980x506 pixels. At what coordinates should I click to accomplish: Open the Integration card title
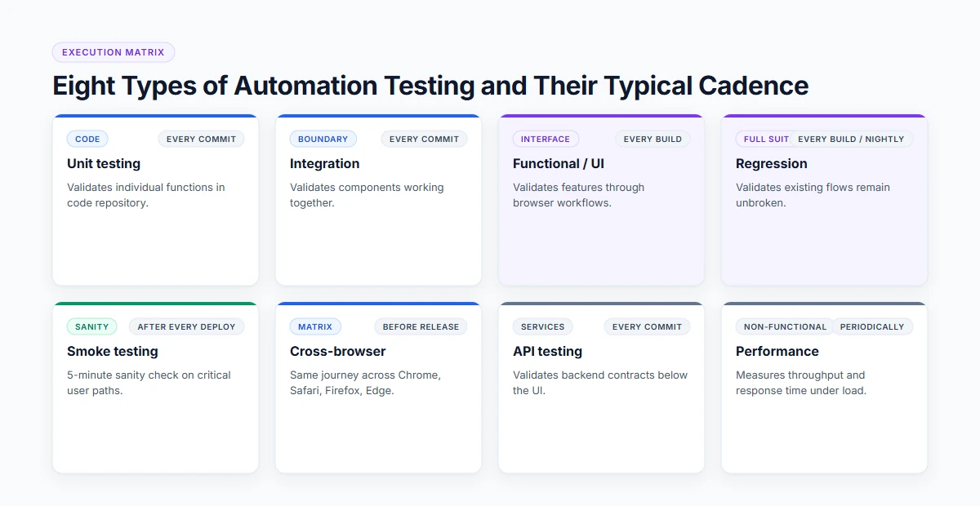pyautogui.click(x=325, y=163)
